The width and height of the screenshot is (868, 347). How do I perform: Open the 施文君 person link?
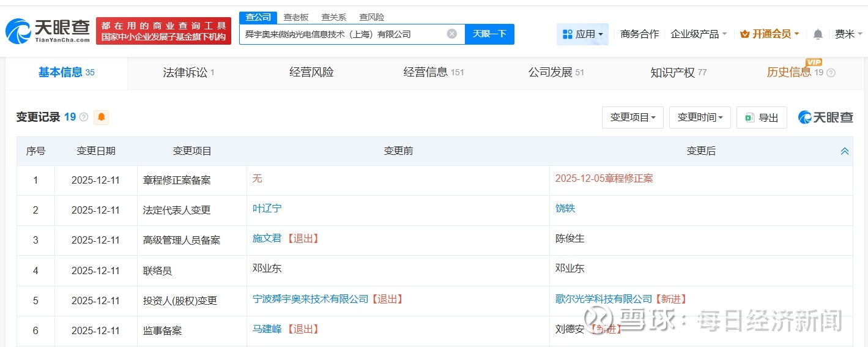click(x=267, y=239)
